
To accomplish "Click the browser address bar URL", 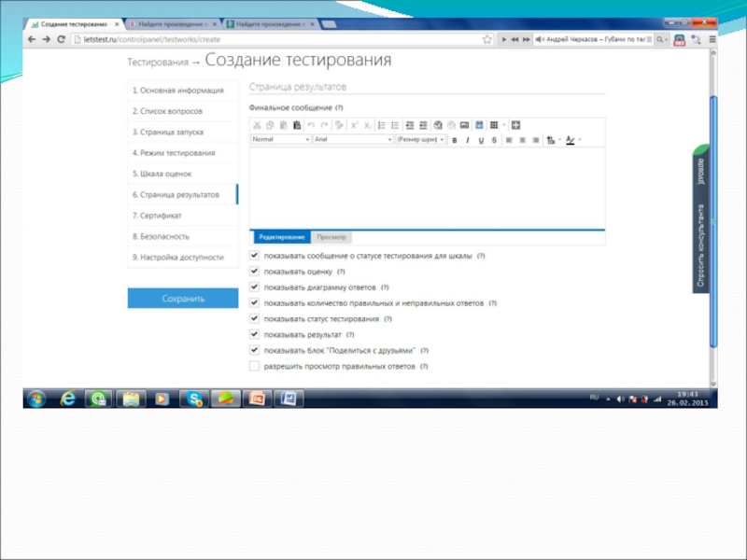I will point(151,39).
